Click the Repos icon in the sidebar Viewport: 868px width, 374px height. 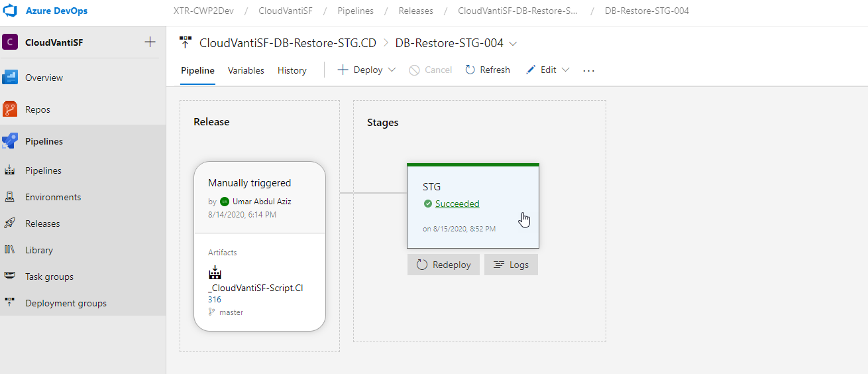point(10,109)
